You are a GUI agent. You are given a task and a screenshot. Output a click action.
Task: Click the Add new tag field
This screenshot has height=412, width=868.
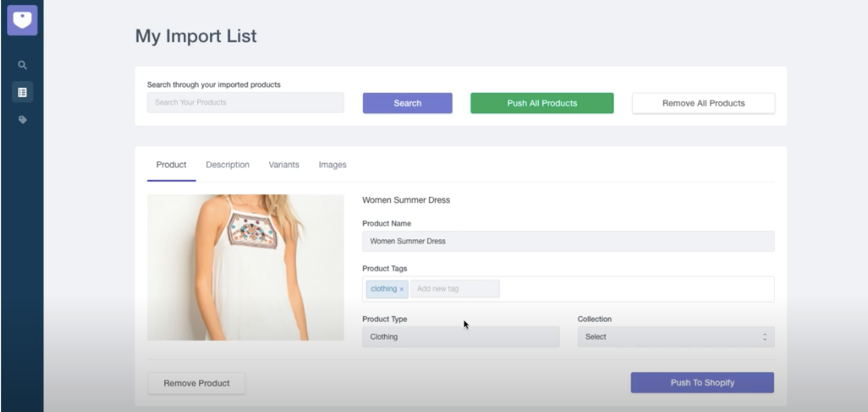click(x=455, y=289)
